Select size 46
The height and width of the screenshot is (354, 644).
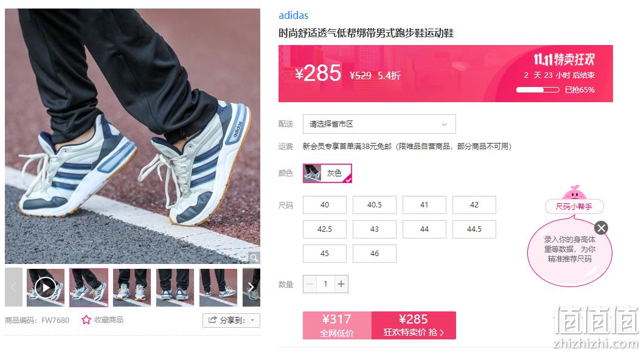375,254
